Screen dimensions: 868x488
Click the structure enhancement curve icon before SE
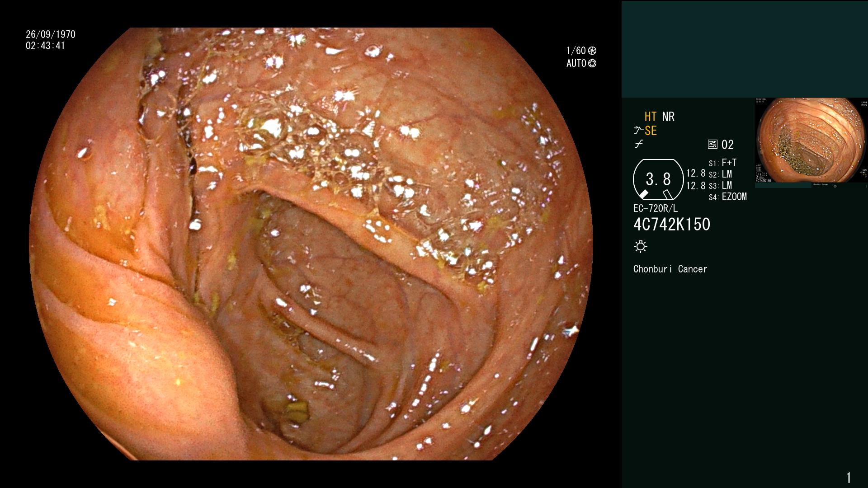[x=638, y=131]
